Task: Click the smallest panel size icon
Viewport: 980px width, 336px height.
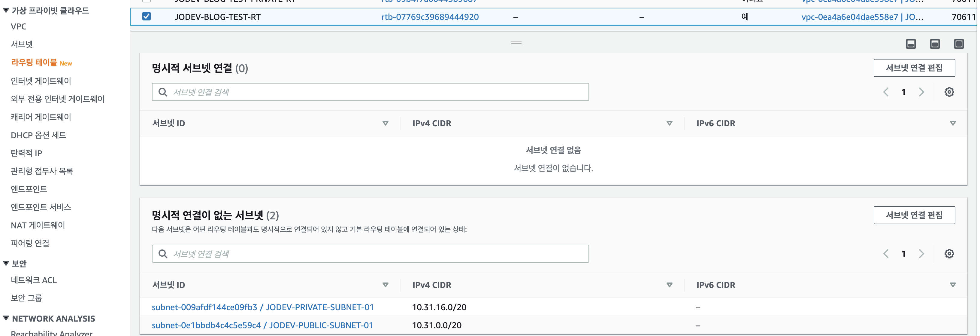Action: (910, 44)
